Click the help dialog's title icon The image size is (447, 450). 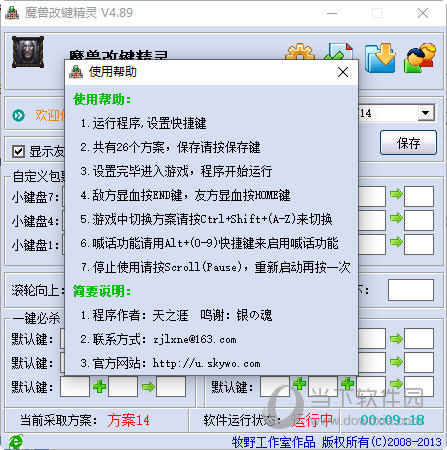click(x=76, y=72)
